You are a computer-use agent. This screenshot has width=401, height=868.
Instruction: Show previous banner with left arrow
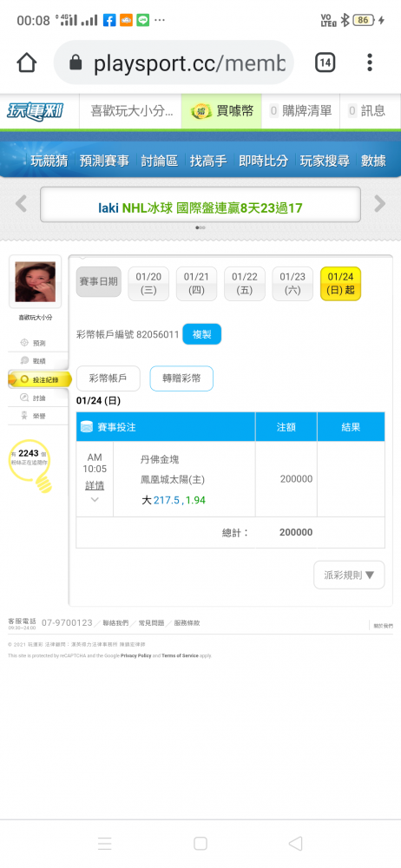[21, 204]
